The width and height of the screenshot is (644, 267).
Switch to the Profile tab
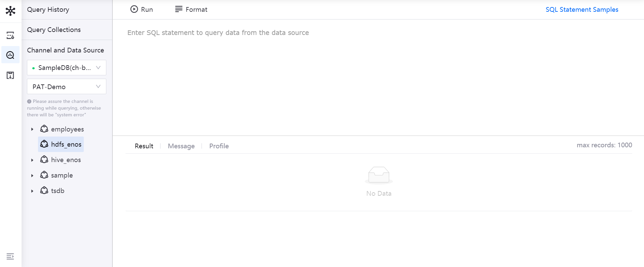(x=219, y=146)
